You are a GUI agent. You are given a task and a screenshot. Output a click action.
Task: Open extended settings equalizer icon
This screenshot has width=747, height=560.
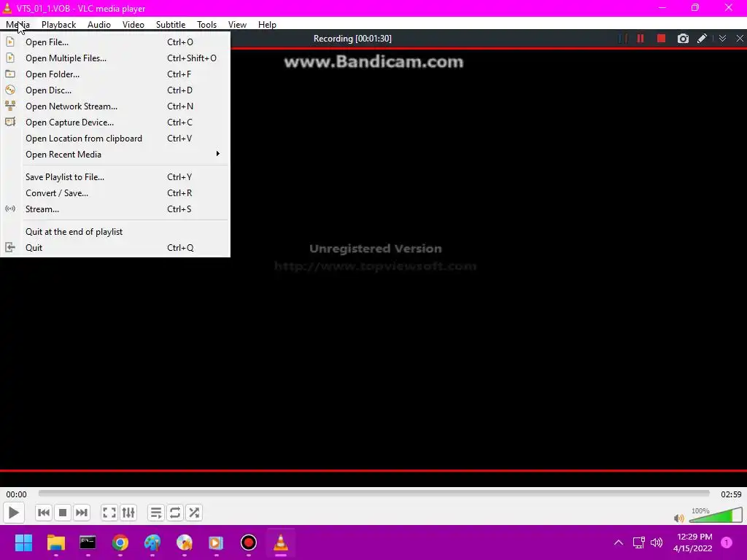[128, 513]
